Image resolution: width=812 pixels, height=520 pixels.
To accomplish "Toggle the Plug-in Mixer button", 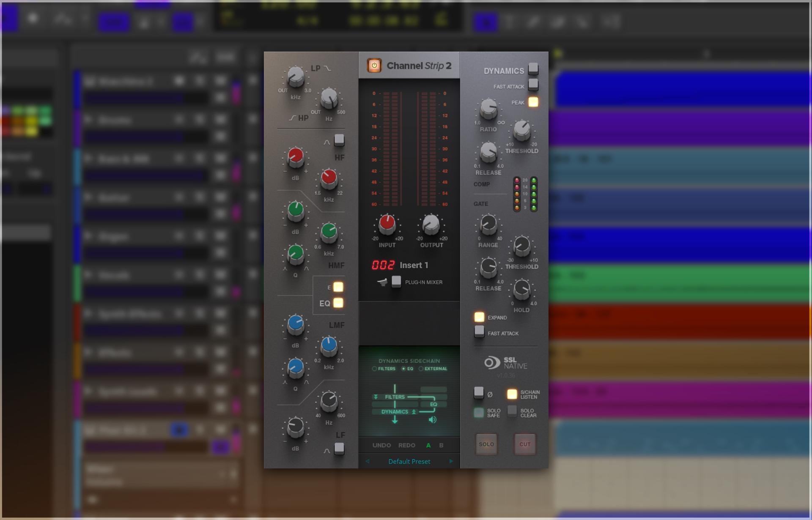I will pyautogui.click(x=396, y=282).
